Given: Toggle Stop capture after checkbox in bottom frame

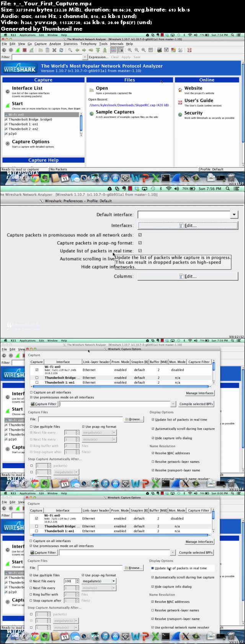Looking at the screenshot, I should point(31,601).
